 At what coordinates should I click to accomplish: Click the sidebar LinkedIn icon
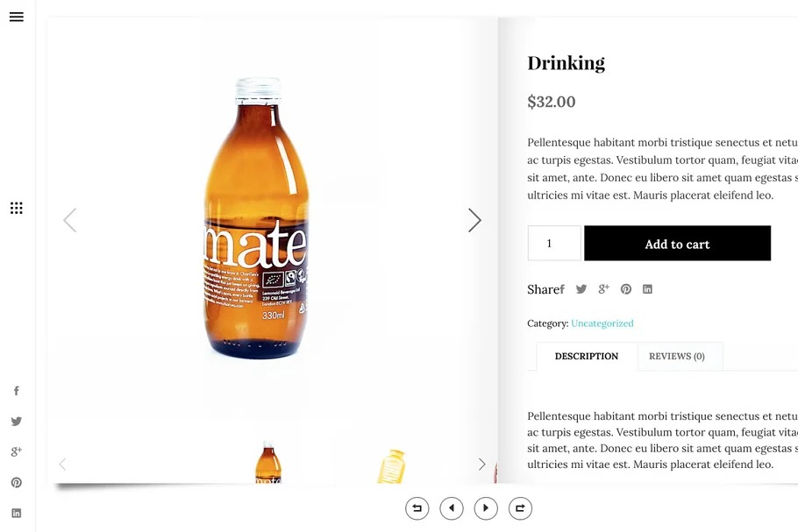16,513
